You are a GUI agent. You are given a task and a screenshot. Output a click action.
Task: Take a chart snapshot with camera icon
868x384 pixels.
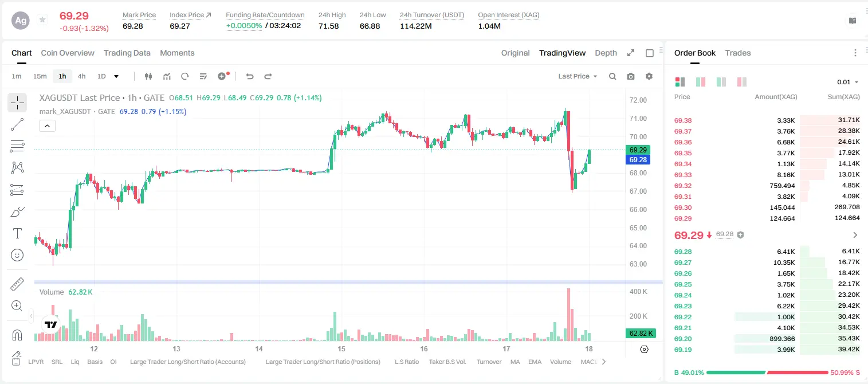(x=631, y=76)
